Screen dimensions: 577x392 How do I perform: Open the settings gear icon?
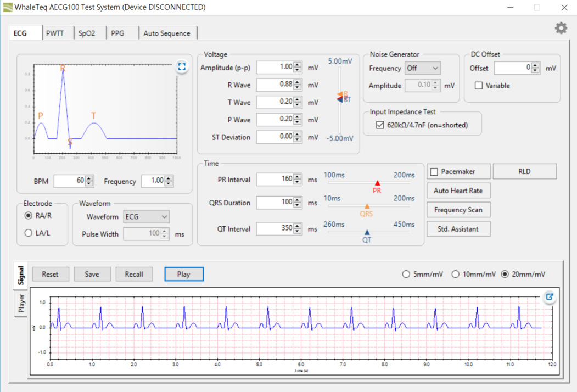click(561, 27)
